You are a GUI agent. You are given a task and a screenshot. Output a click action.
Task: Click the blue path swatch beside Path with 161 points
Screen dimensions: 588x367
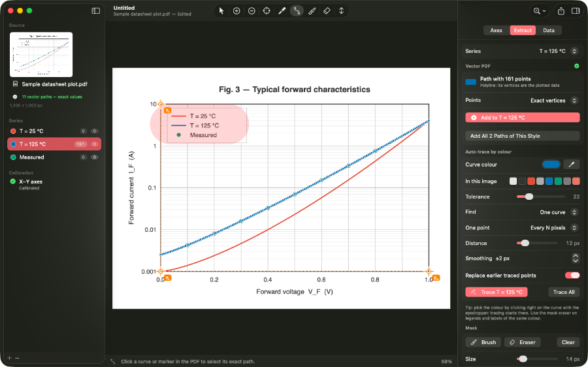tap(471, 82)
